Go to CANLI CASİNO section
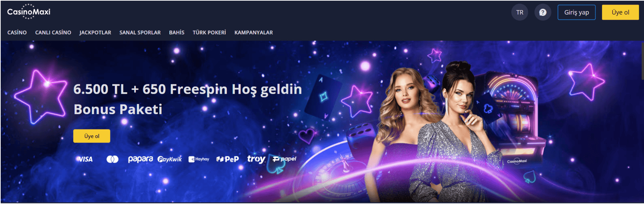The width and height of the screenshot is (644, 204). pyautogui.click(x=53, y=32)
